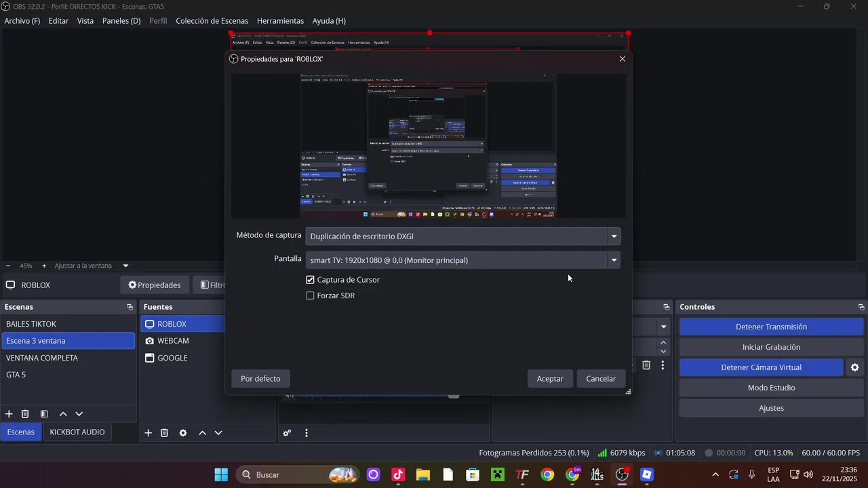Screen dimensions: 868x488
Task: Remove selected source with trash icon
Action: coord(164,433)
